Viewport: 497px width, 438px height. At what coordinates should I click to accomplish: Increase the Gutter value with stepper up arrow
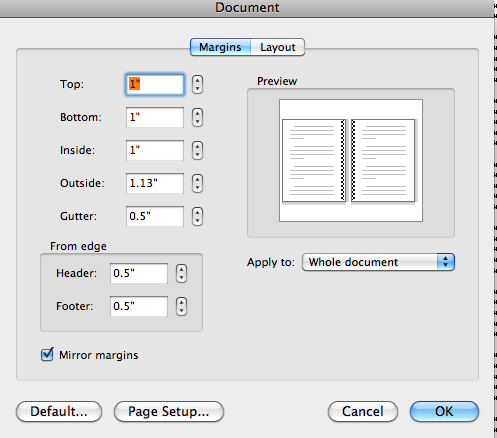pos(197,212)
